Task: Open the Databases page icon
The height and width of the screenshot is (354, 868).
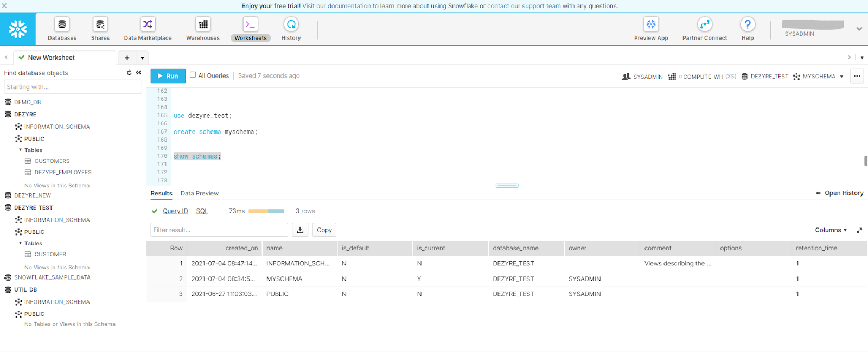Action: point(62,25)
